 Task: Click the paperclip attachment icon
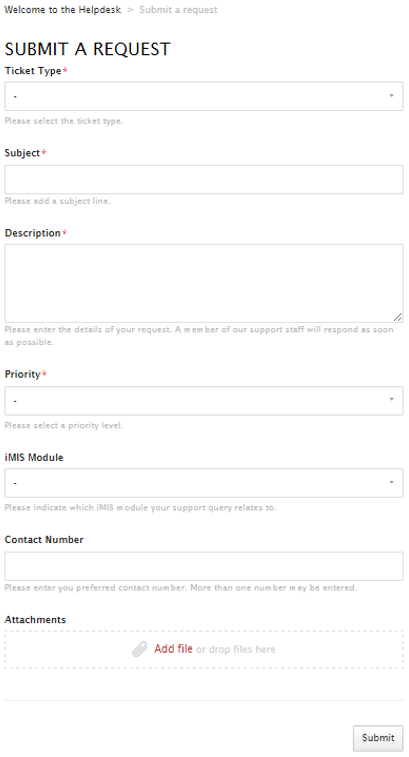tap(140, 649)
